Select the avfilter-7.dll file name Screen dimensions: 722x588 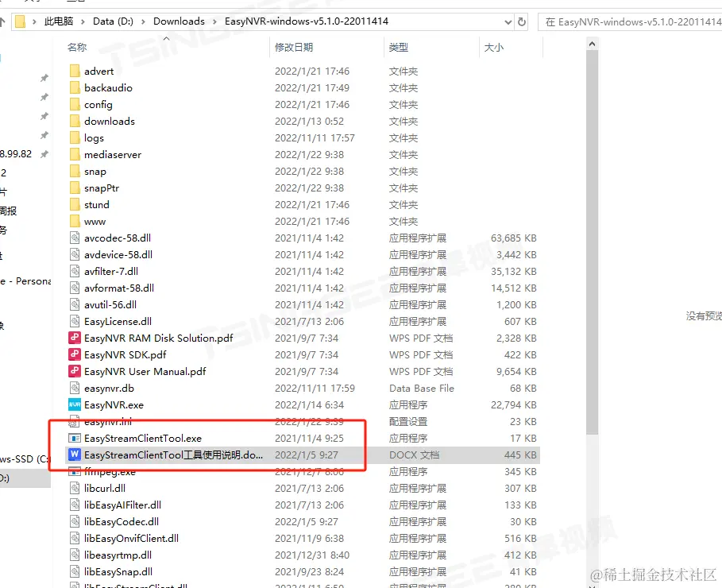point(111,272)
